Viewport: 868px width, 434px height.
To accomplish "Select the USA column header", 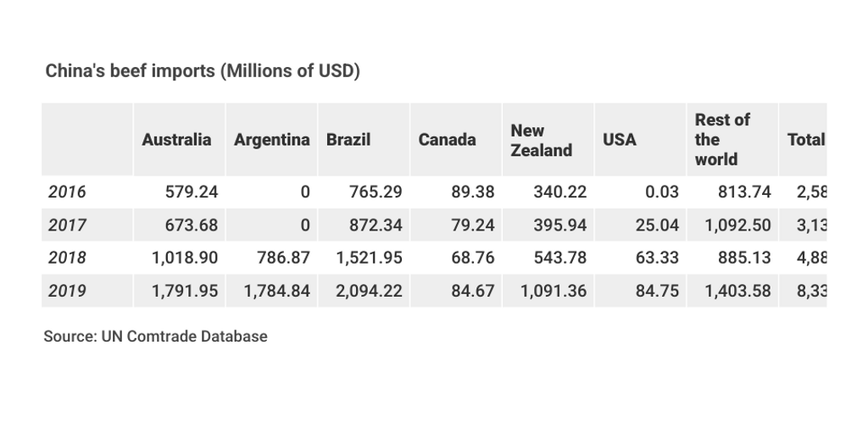I will [x=620, y=140].
